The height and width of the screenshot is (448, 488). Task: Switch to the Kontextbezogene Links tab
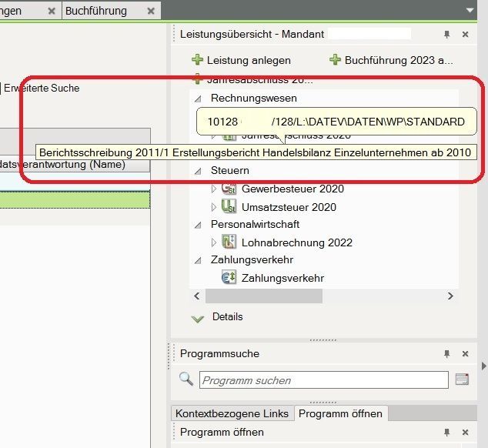tap(232, 413)
